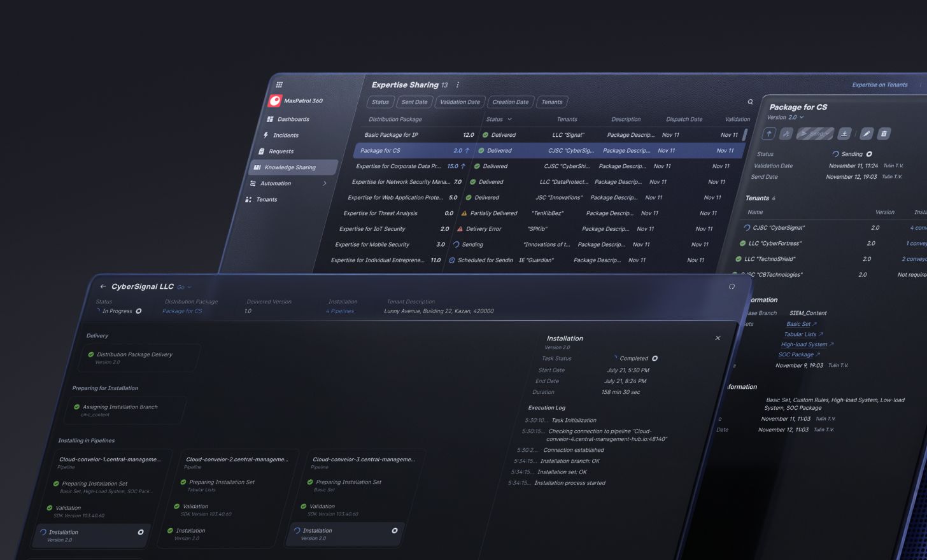Select Expertise for Threat Analysis row
Screen dimensions: 927x560
tap(532, 213)
